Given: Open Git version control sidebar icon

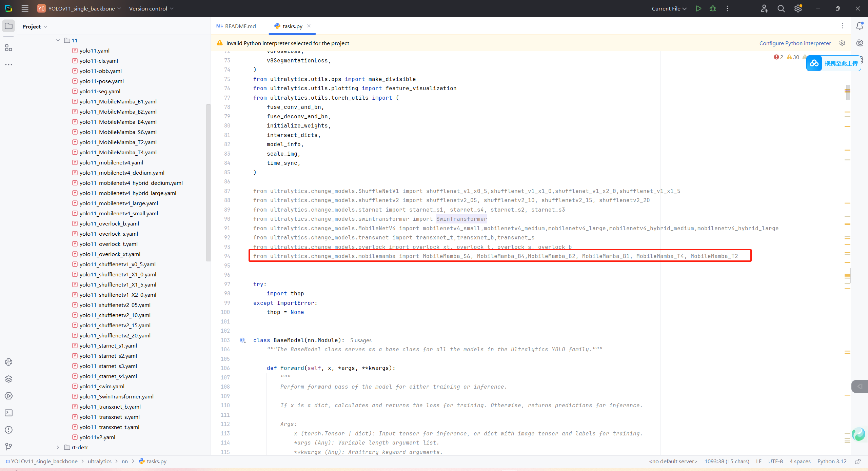Looking at the screenshot, I should point(8,447).
